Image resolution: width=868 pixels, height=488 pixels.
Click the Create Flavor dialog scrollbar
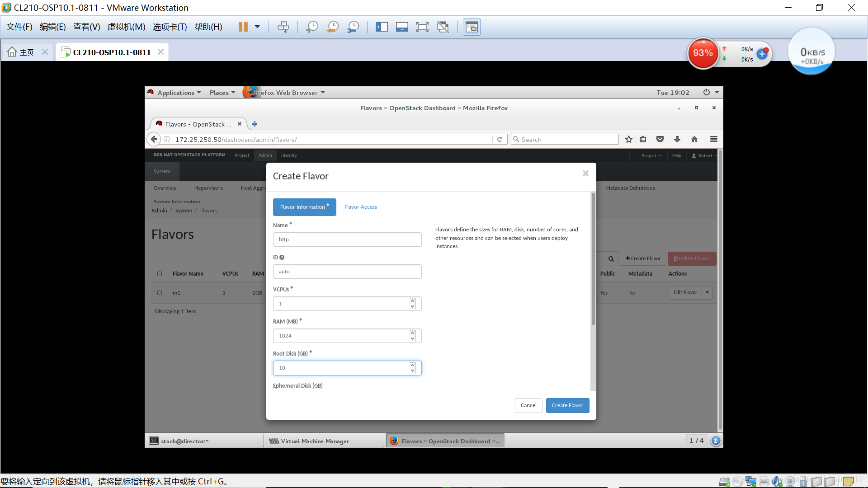click(x=593, y=260)
